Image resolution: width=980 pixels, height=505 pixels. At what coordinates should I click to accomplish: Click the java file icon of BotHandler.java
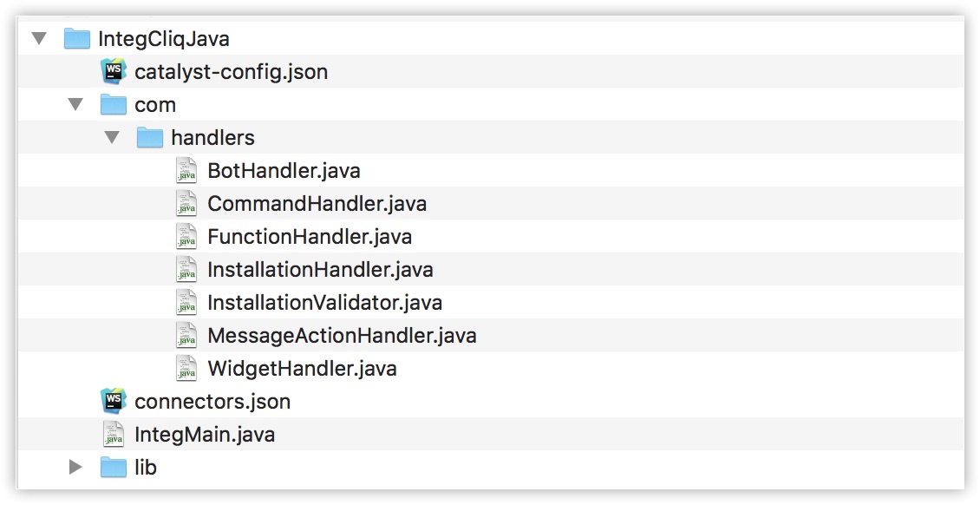186,171
